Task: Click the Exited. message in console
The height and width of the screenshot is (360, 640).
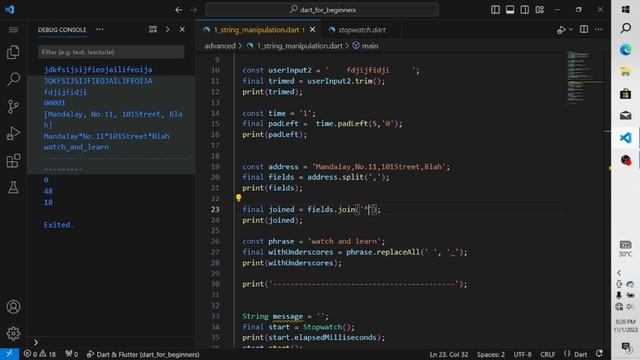Action: [x=59, y=224]
